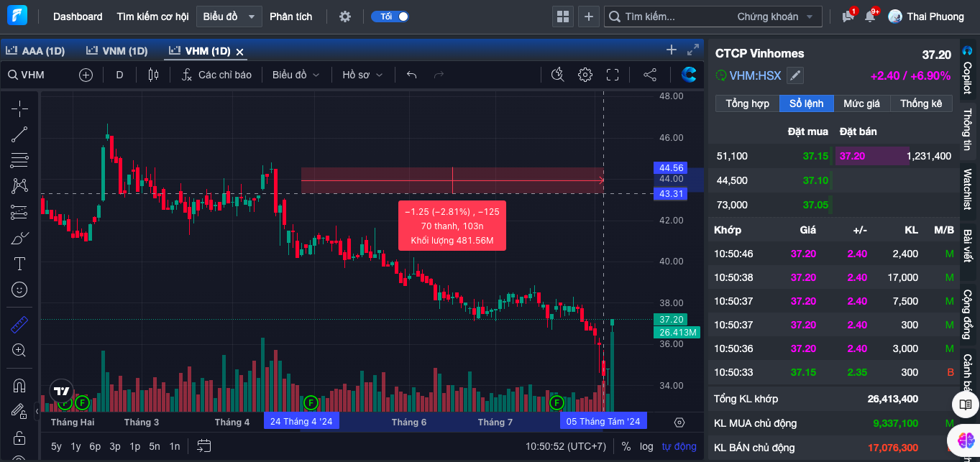980x462 pixels.
Task: Expand the Hồ sơ dropdown in toolbar
Action: (x=362, y=75)
